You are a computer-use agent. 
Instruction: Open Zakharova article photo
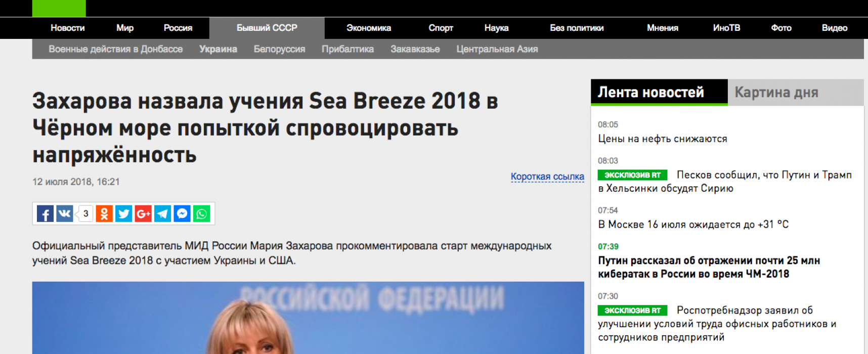tap(308, 318)
